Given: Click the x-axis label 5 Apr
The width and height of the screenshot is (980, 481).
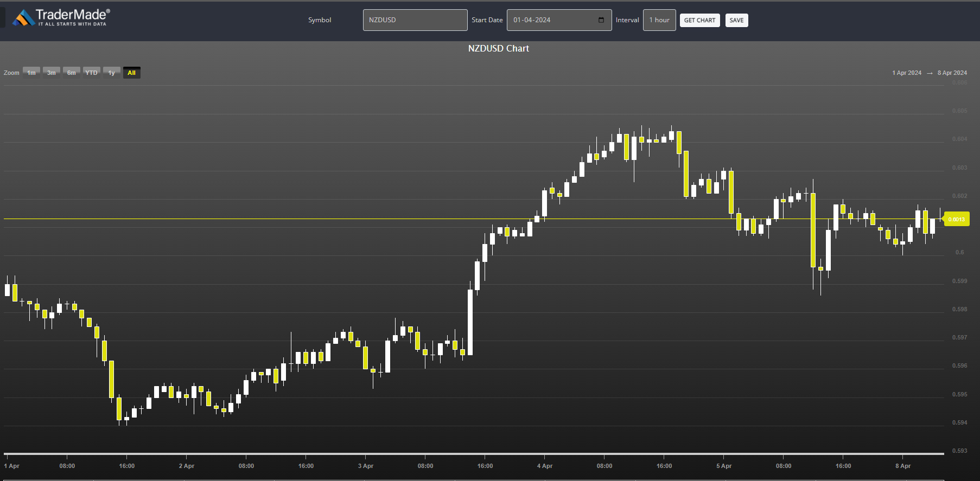Looking at the screenshot, I should pyautogui.click(x=724, y=466).
